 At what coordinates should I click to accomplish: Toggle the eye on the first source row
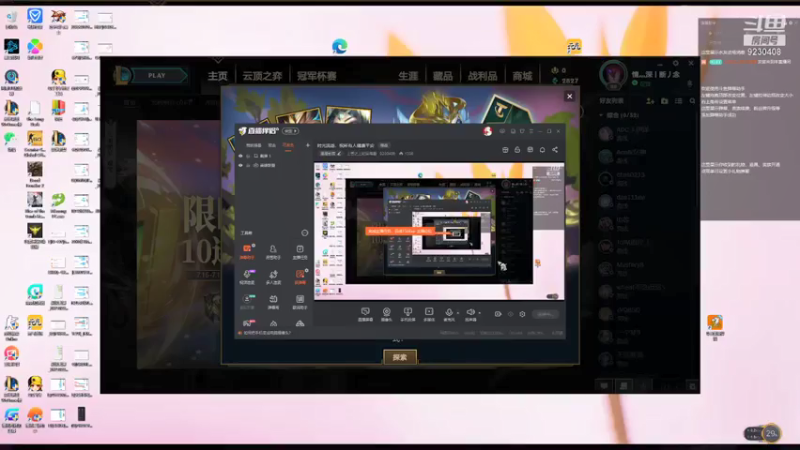(240, 156)
